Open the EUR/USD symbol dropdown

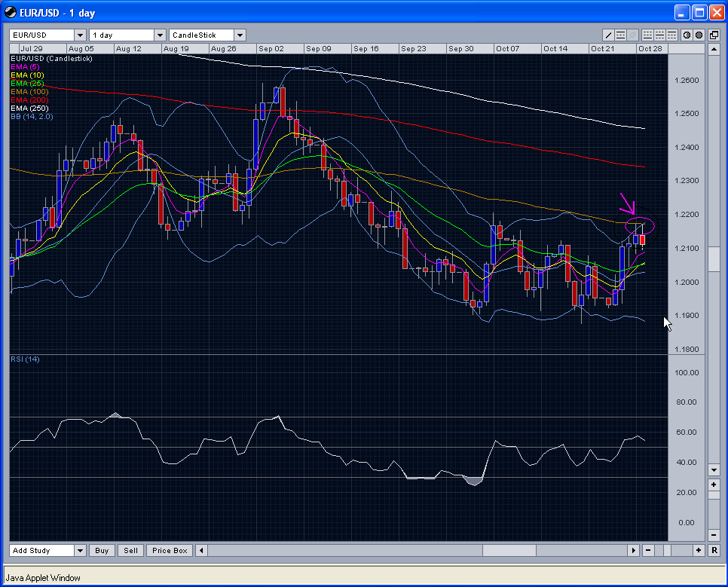78,35
